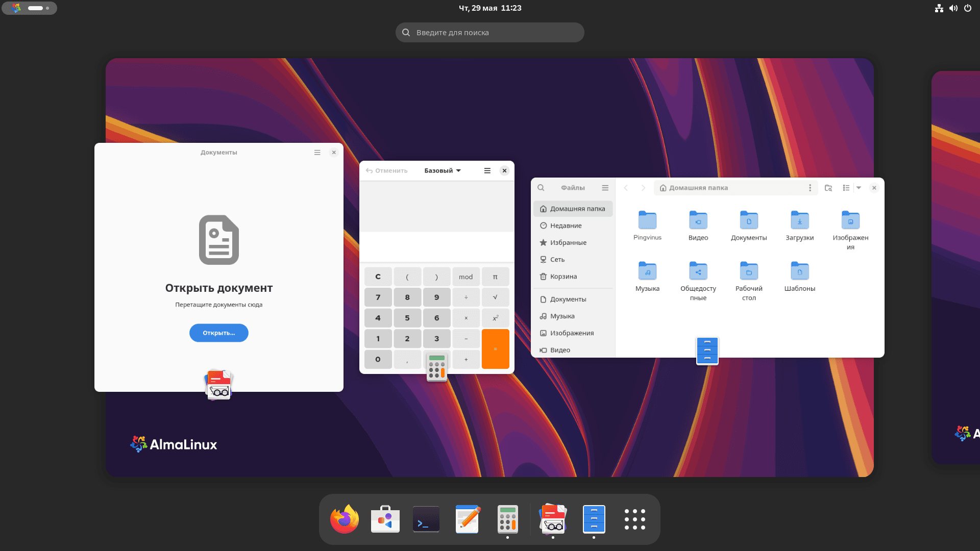Open the Общедоступные folder
The image size is (980, 551).
point(698,281)
